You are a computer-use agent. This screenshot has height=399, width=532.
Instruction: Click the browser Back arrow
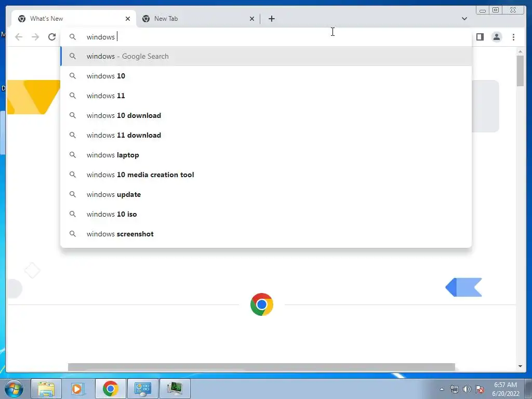point(19,37)
